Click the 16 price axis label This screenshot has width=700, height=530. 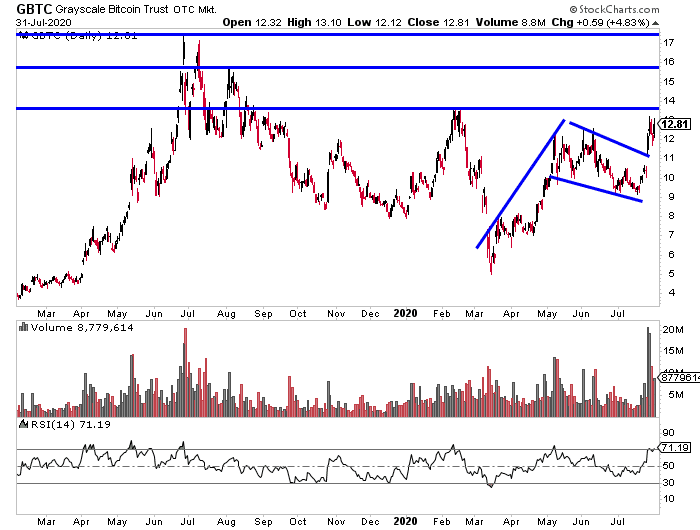(x=668, y=62)
